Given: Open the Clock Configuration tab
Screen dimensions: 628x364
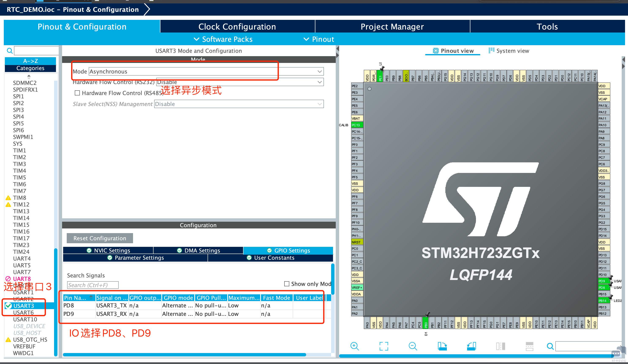Looking at the screenshot, I should point(237,26).
